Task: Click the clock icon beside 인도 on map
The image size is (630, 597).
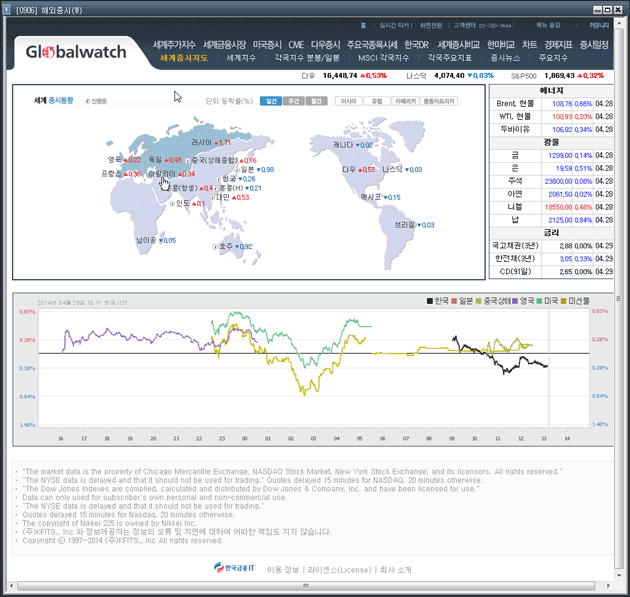Action: point(172,204)
